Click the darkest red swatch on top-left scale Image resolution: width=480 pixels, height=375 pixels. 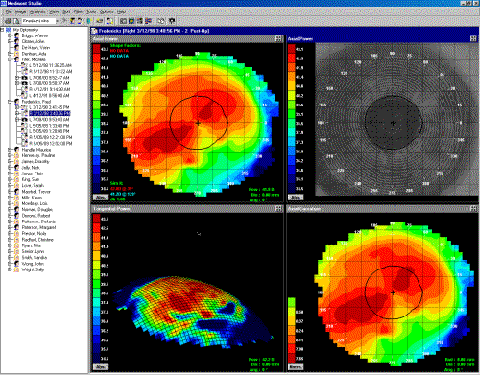(x=97, y=49)
